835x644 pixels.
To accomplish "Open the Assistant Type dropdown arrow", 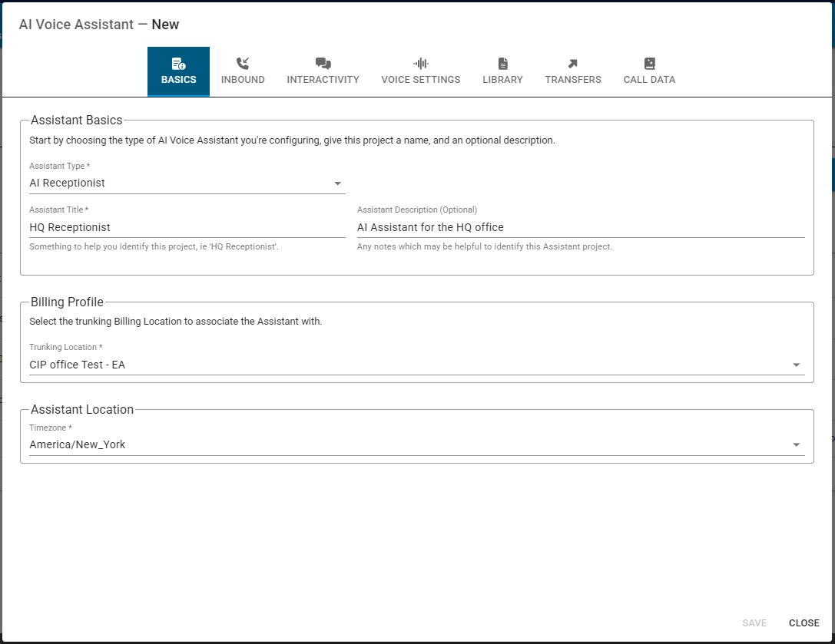I will coord(337,183).
